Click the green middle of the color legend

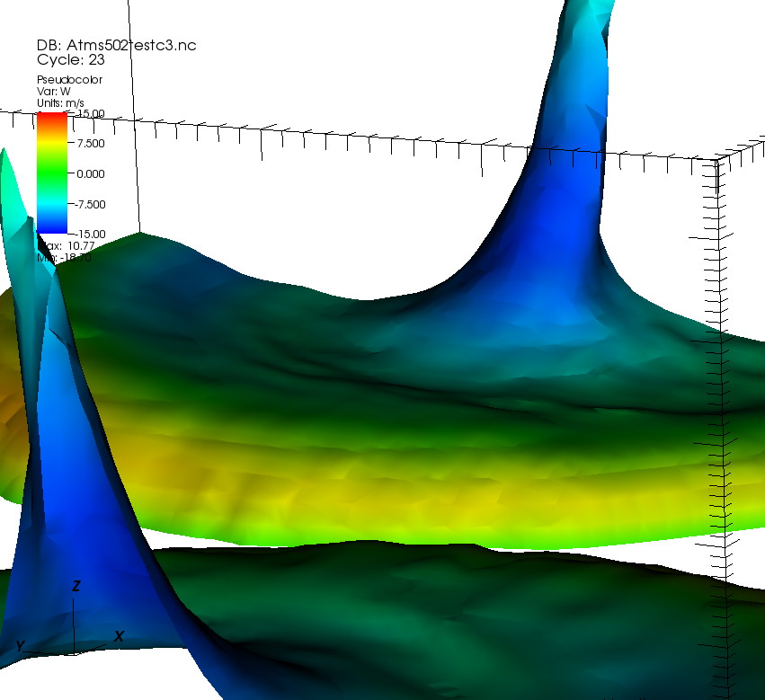pyautogui.click(x=51, y=173)
